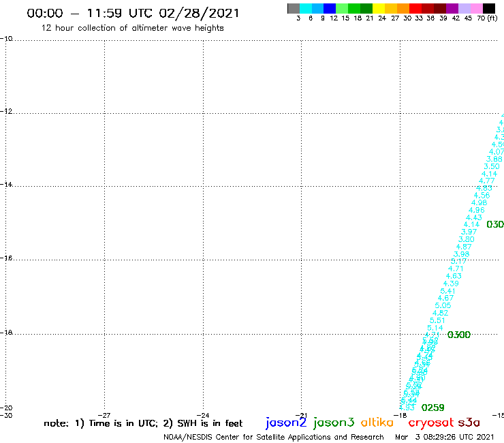The image size is (504, 443).
Task: Click the altika satellite label
Action: 377,422
